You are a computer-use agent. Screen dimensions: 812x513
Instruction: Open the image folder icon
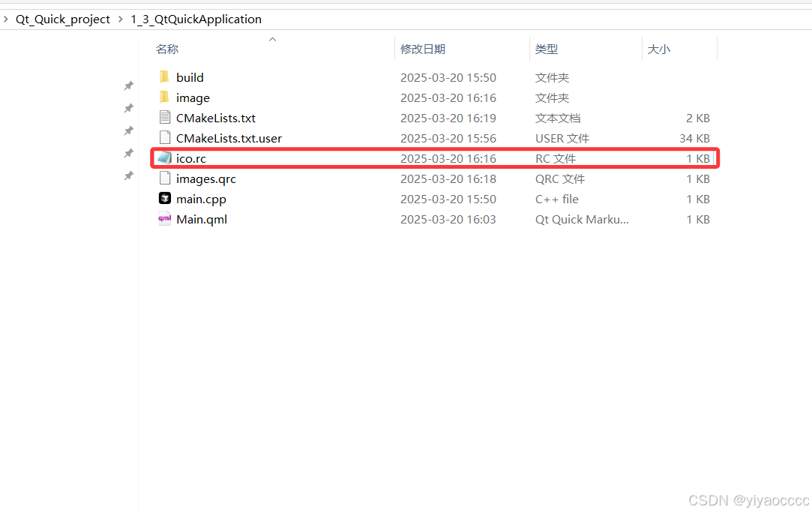(x=163, y=97)
